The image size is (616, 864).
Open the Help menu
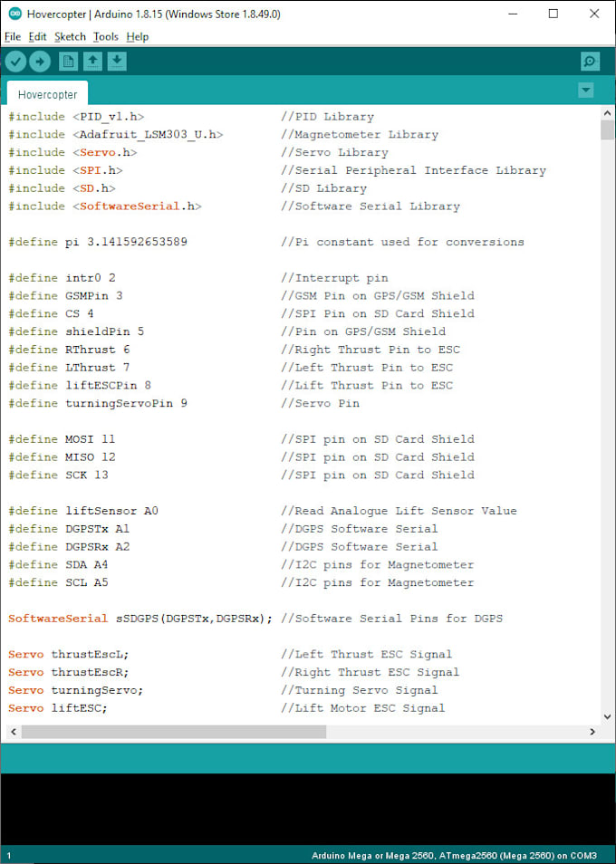coord(137,36)
